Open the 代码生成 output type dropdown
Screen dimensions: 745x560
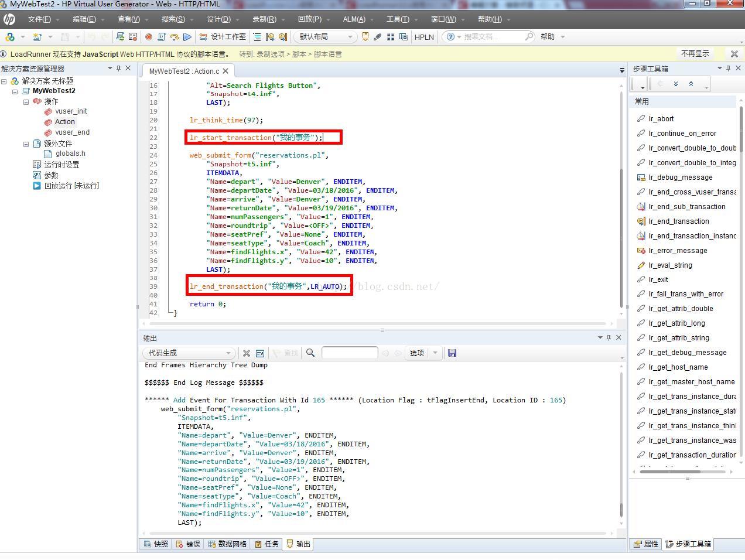coord(189,353)
